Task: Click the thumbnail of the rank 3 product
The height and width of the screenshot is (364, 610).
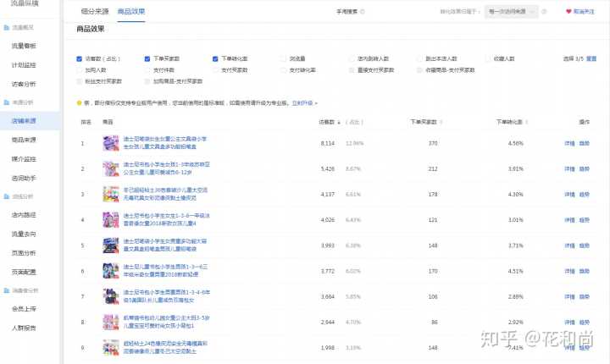Action: tap(110, 195)
